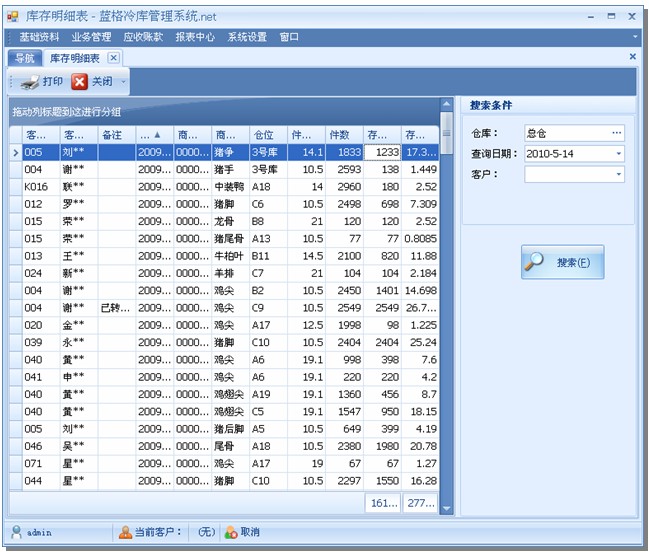Click the group-by panel 拖动列标题到这进行分组

point(224,112)
